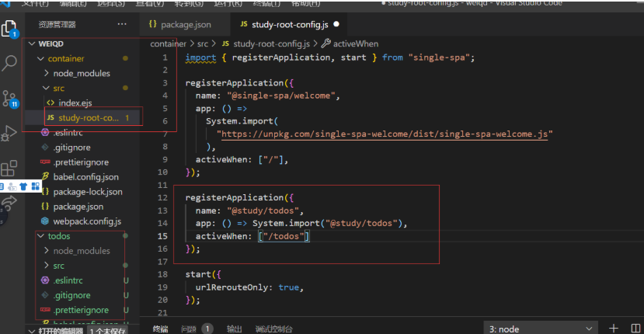Click 'start' call on line 18

pyautogui.click(x=198, y=274)
